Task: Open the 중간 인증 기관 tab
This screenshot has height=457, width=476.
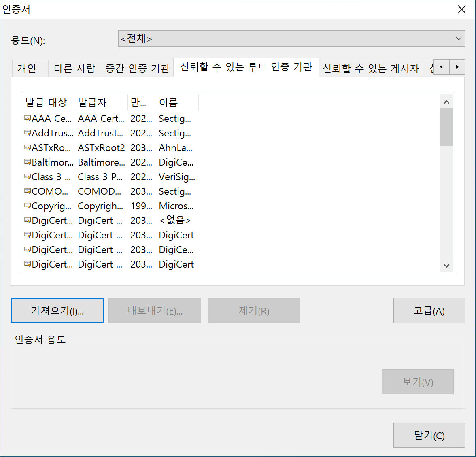Action: (x=137, y=68)
